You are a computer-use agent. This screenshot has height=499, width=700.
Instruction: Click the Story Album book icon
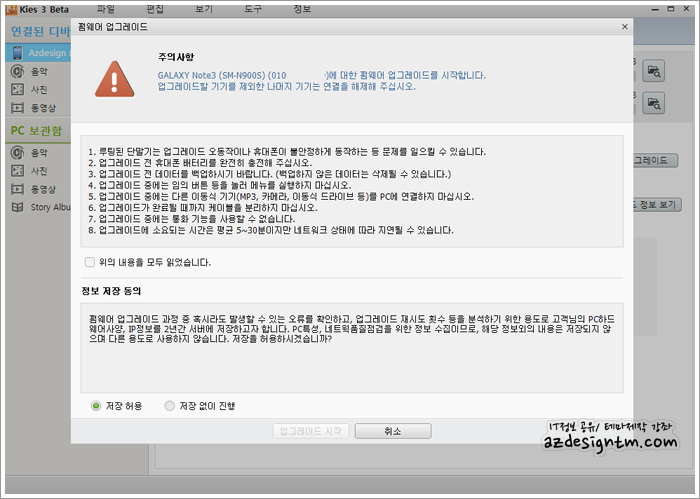17,207
